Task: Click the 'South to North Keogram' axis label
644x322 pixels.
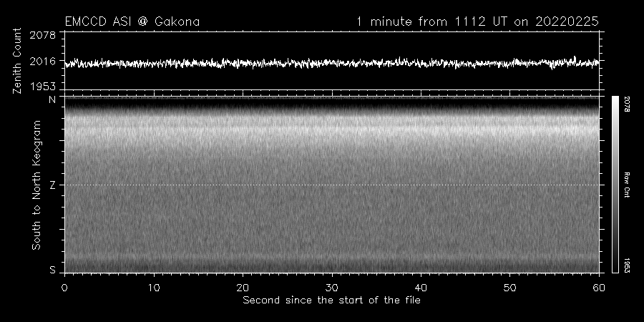Action: coord(36,185)
